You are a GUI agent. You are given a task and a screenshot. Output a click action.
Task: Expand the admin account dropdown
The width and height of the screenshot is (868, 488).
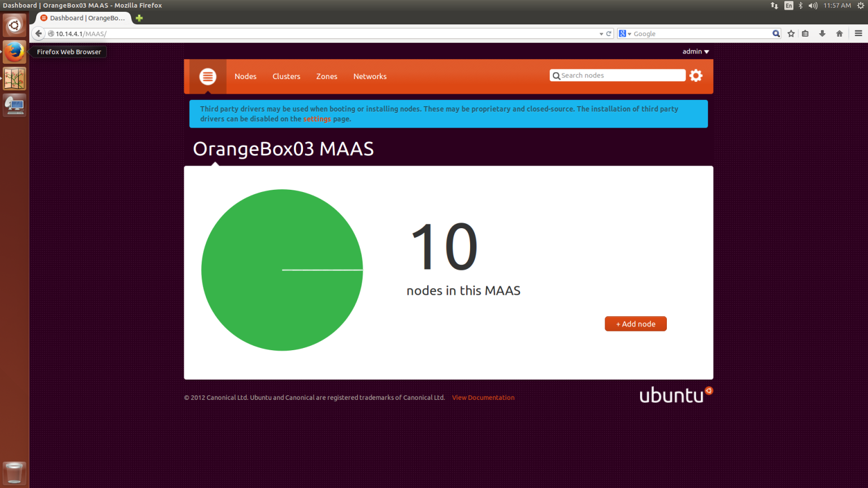coord(695,51)
